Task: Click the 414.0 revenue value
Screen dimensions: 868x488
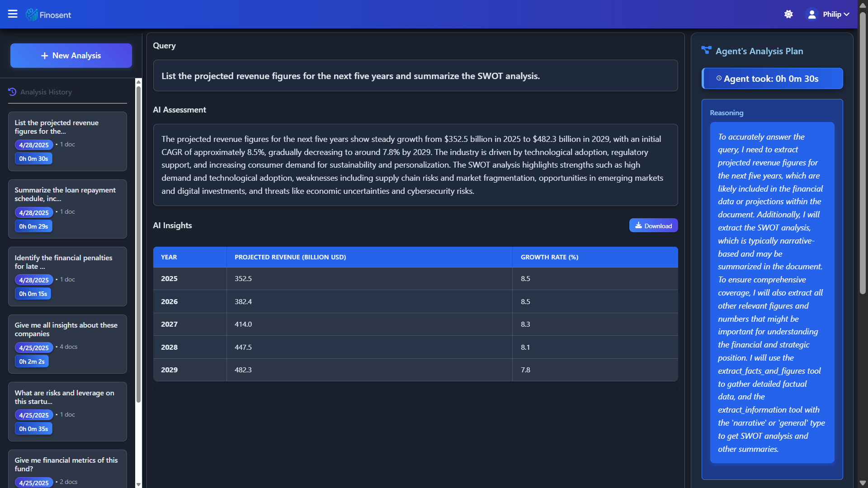Action: tap(243, 324)
